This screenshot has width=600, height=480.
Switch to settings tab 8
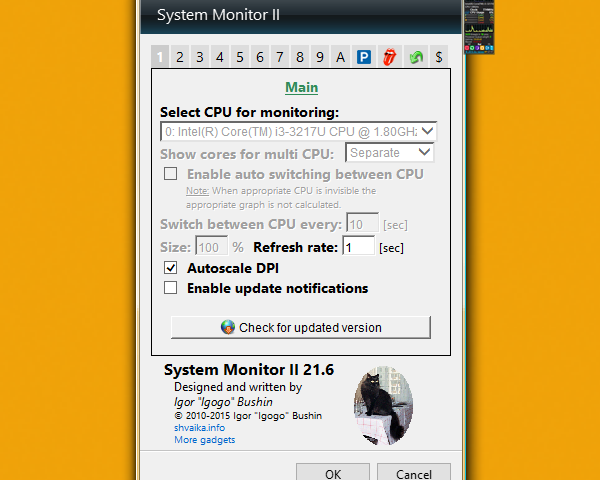point(300,57)
